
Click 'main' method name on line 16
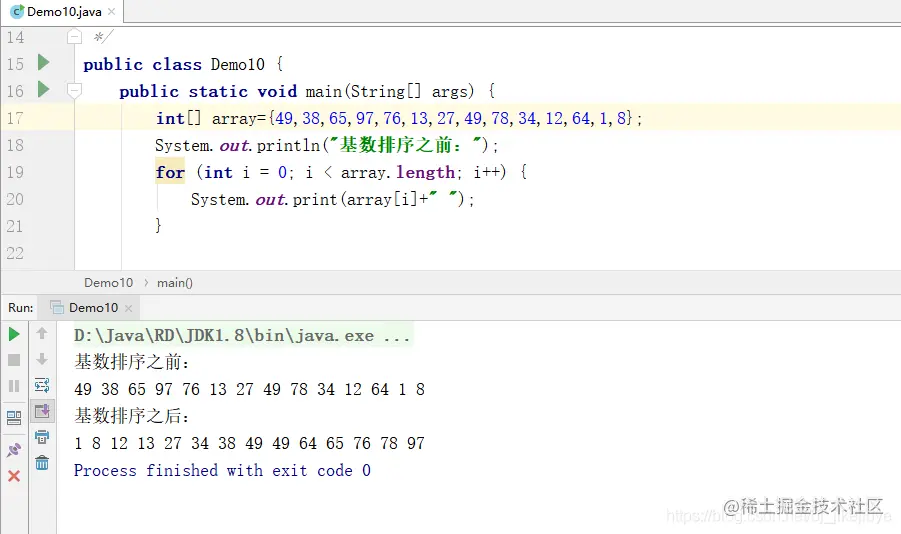tap(324, 91)
